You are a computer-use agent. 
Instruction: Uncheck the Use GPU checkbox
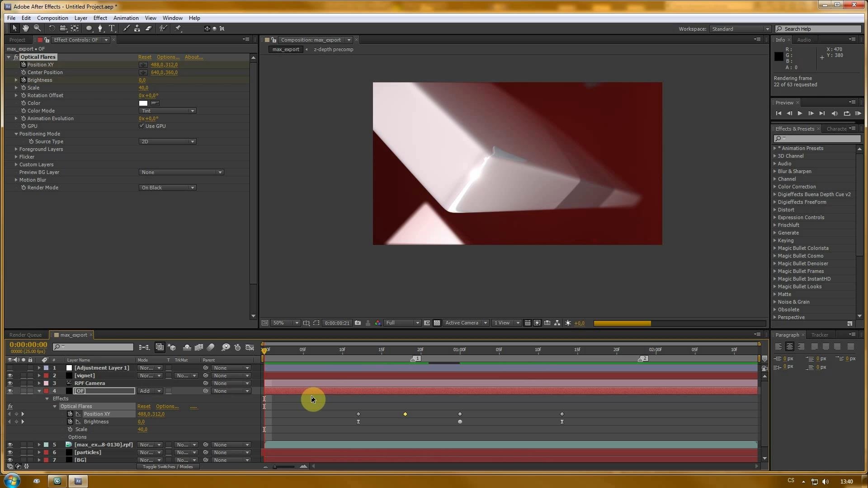[142, 126]
